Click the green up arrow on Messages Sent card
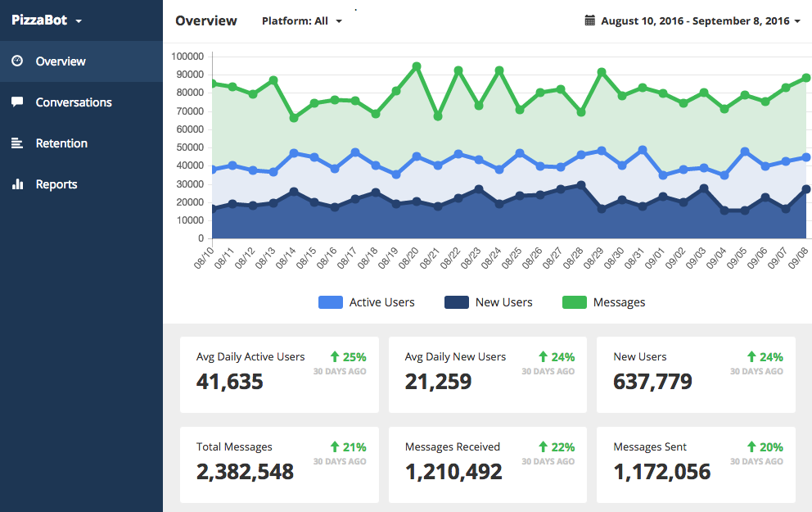 click(751, 446)
